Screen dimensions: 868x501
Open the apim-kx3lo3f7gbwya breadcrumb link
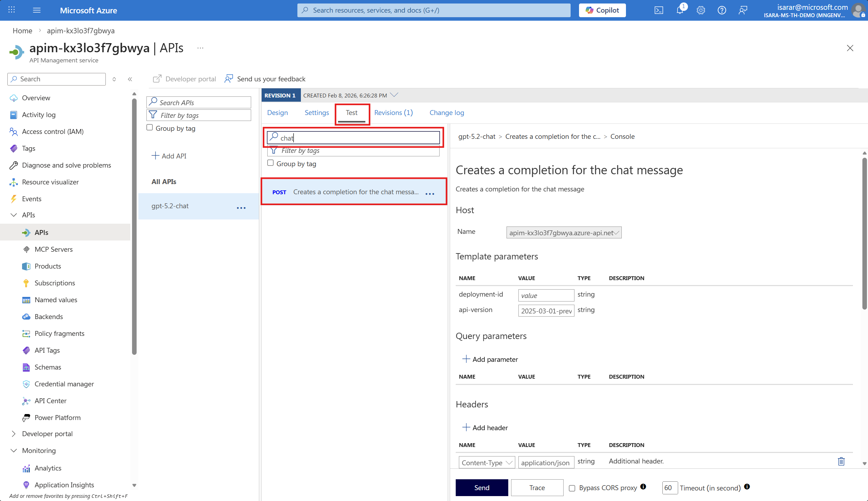(81, 31)
